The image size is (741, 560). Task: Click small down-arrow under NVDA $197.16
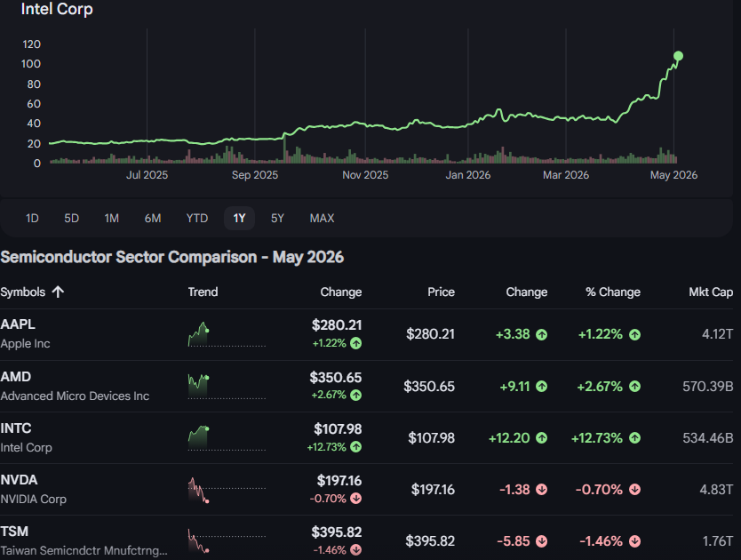click(x=356, y=499)
